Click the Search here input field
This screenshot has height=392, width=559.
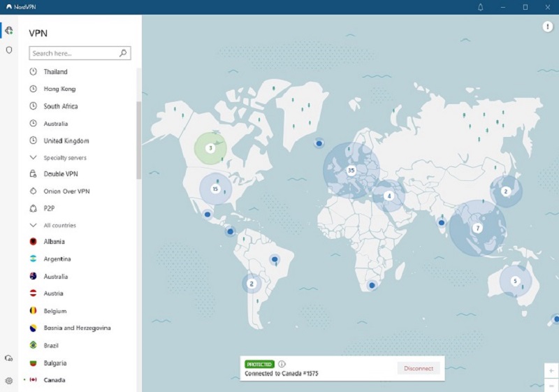[x=80, y=53]
